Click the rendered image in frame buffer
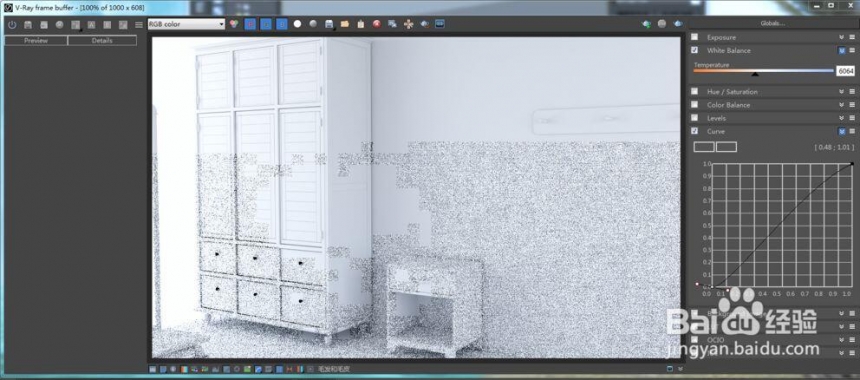This screenshot has height=380, width=860. pos(416,197)
